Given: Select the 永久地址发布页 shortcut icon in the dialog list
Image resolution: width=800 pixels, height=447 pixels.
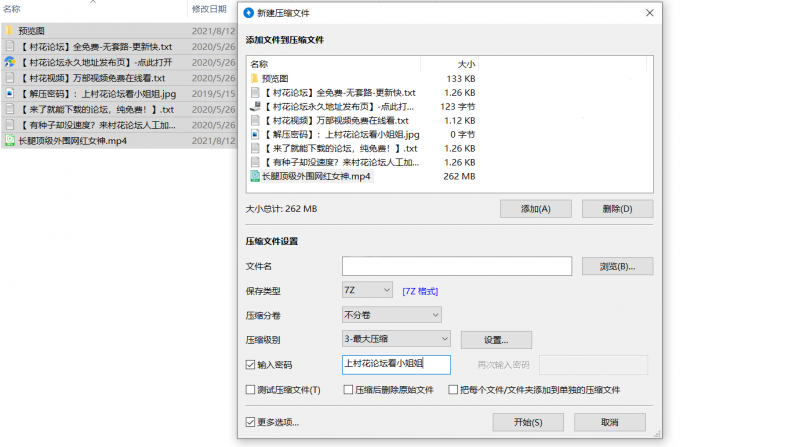Looking at the screenshot, I should tap(255, 106).
